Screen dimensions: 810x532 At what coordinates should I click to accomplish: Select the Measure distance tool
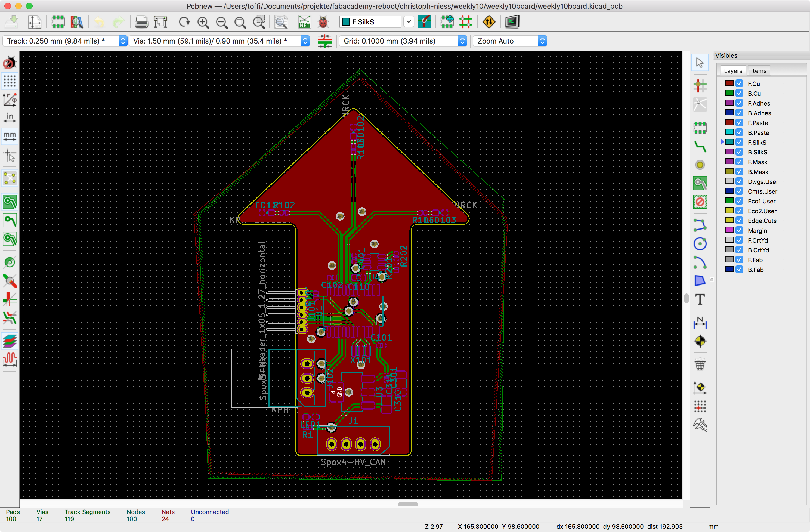[700, 425]
